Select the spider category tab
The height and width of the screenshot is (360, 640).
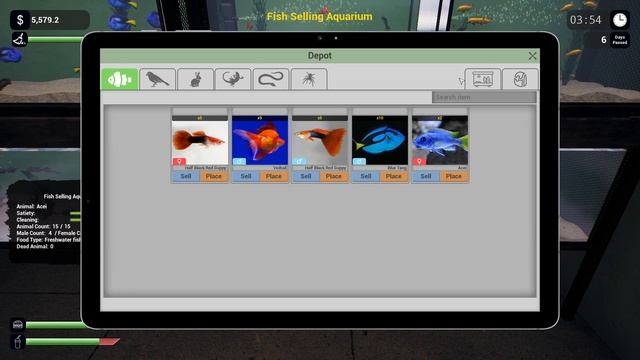(x=309, y=79)
